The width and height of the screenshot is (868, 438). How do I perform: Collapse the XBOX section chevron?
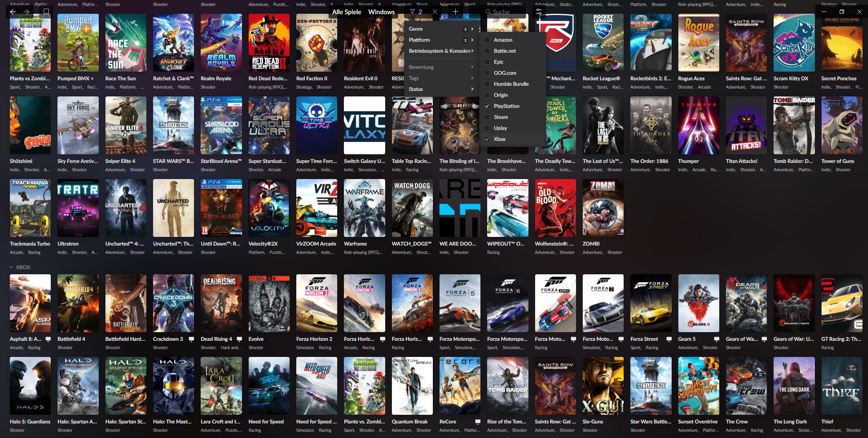[11, 267]
